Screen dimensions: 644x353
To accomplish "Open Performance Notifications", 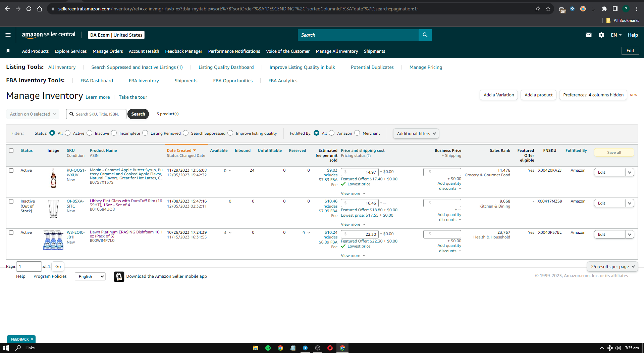I will pos(234,51).
